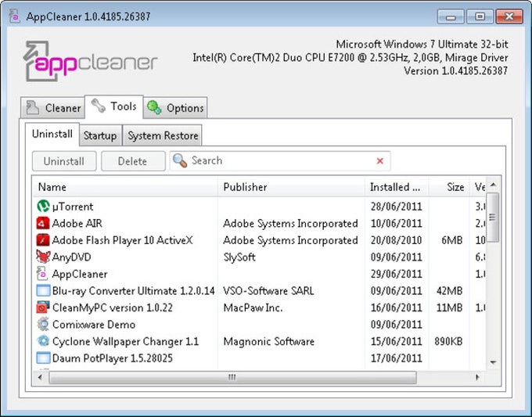This screenshot has height=417, width=532.
Task: Click the Daum PotPlayer icon
Action: [43, 358]
